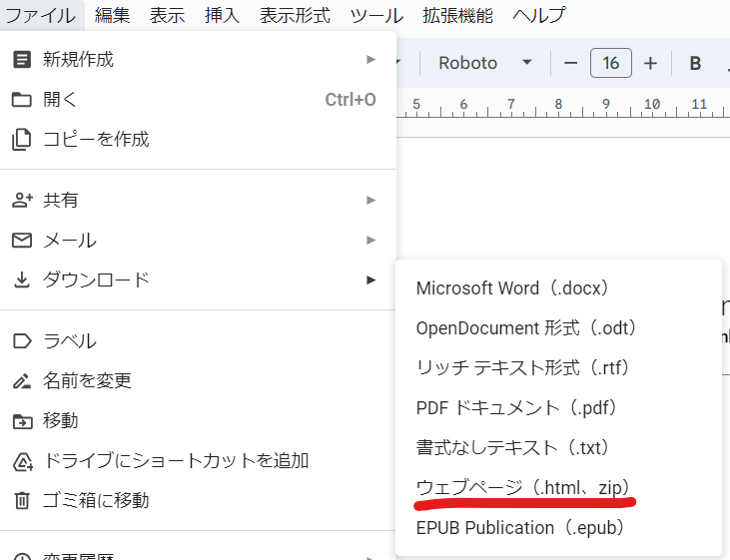
Task: Select 新規作成 in the file menu
Action: click(x=198, y=60)
